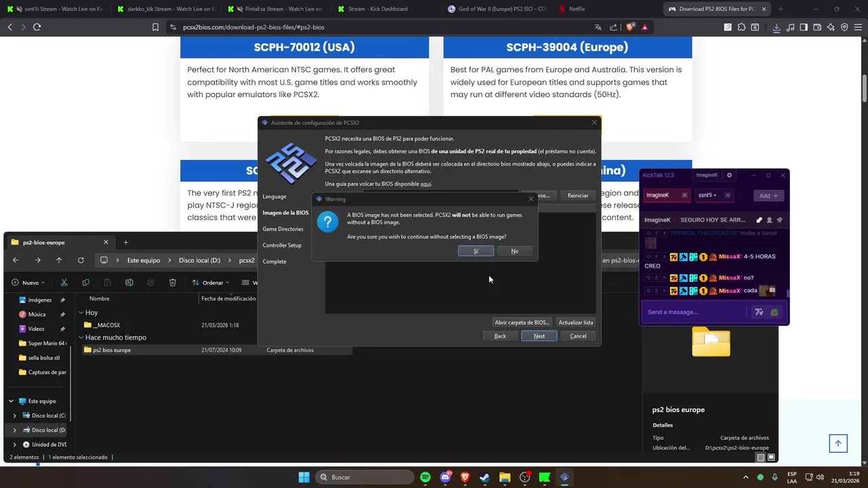Confirm the warning by clicking Sí
This screenshot has width=868, height=488.
pos(475,251)
